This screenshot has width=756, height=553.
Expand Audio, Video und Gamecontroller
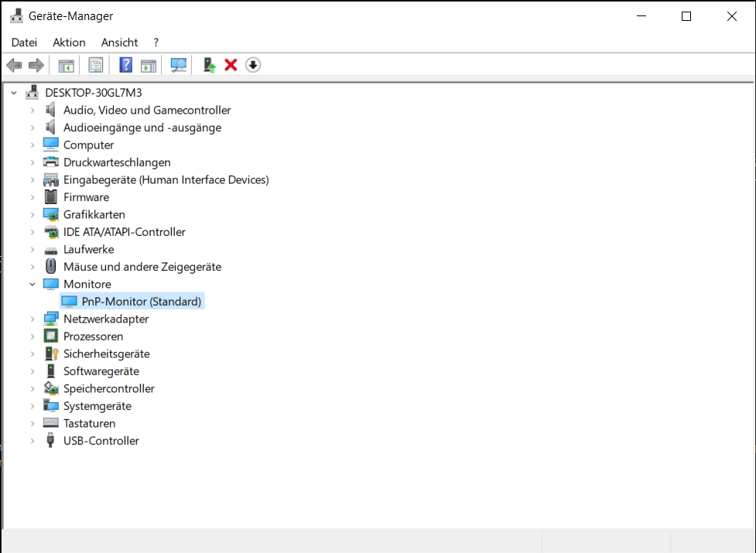(x=32, y=111)
